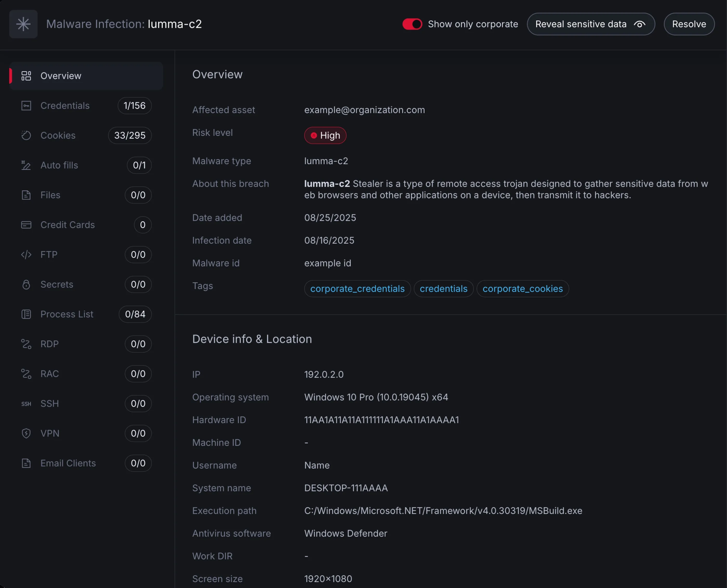Click the Secrets lock icon
The image size is (727, 588).
26,284
